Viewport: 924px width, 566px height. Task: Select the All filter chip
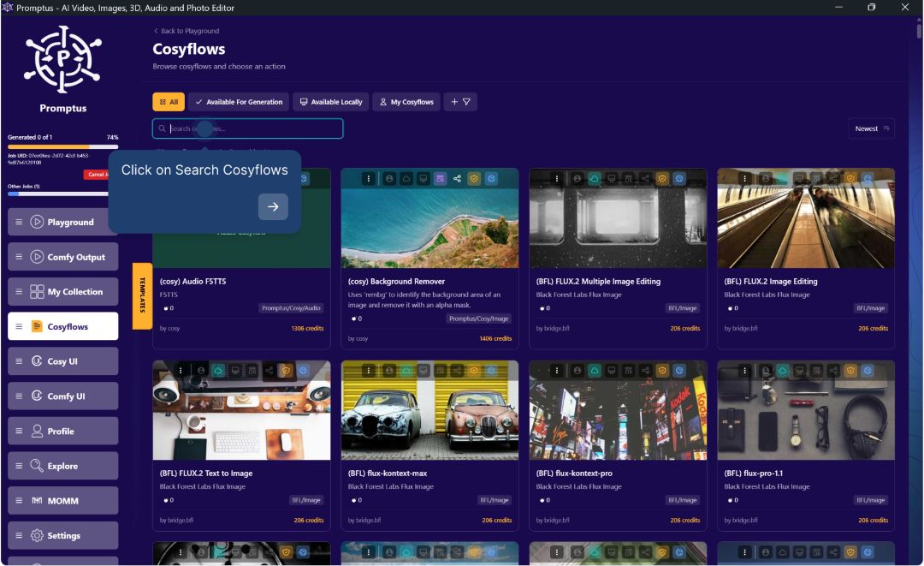click(x=169, y=102)
